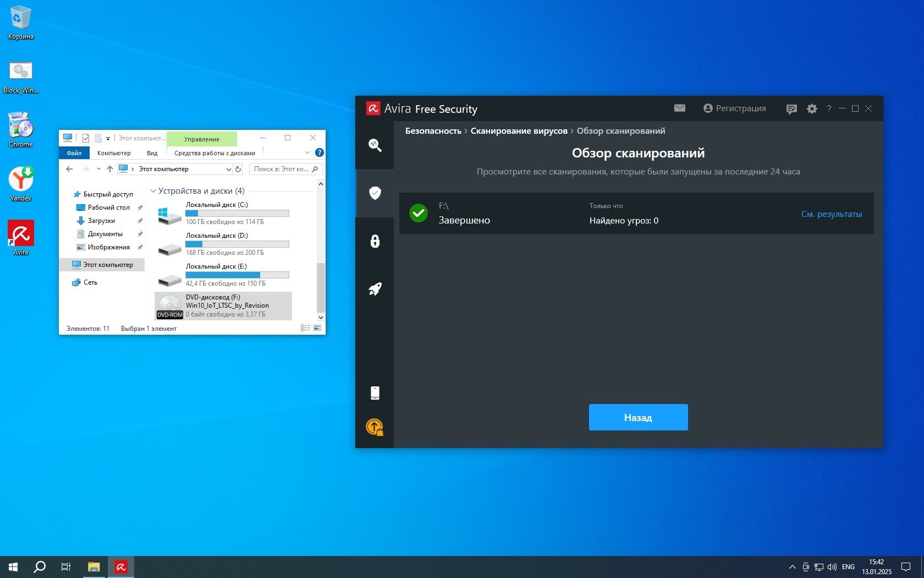Click the Avira mail envelope icon
924x578 pixels.
(x=680, y=108)
